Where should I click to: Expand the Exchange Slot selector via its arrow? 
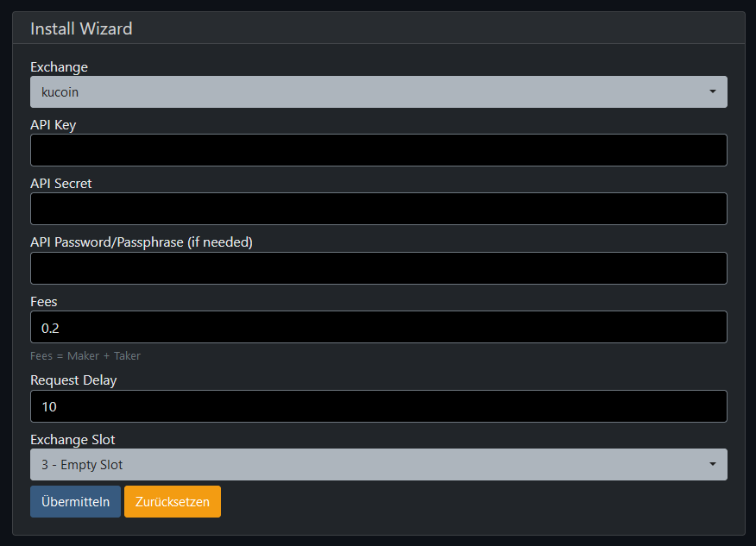tap(713, 464)
